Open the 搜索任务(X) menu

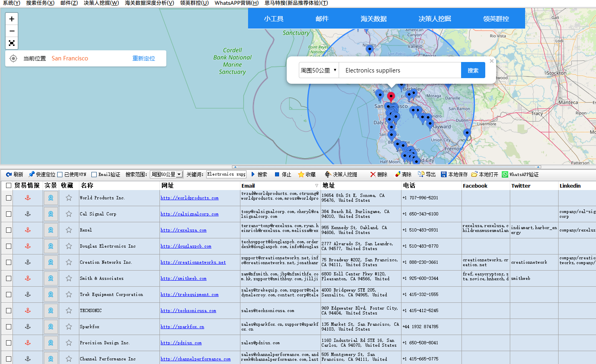40,3
